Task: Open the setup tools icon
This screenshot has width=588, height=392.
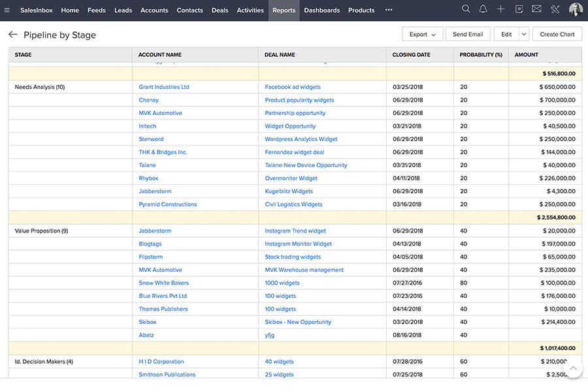Action: (x=555, y=9)
